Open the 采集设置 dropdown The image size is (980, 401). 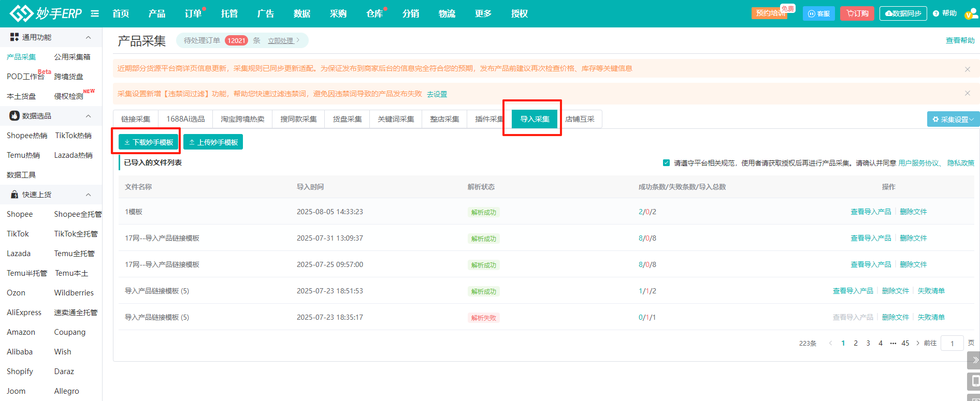point(953,120)
